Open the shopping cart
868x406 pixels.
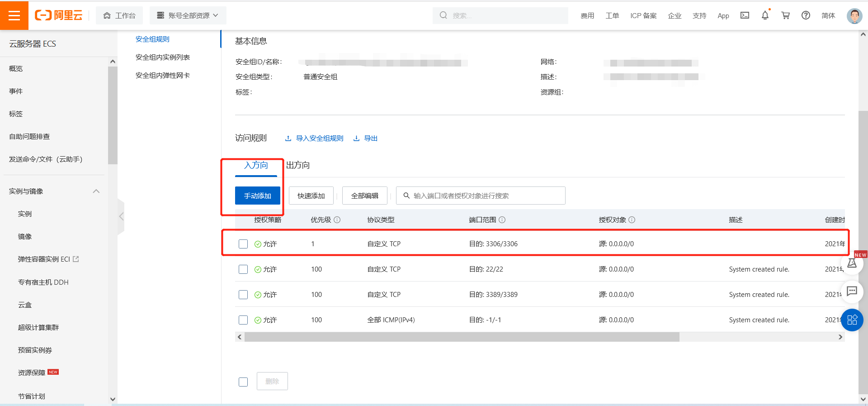click(x=785, y=15)
